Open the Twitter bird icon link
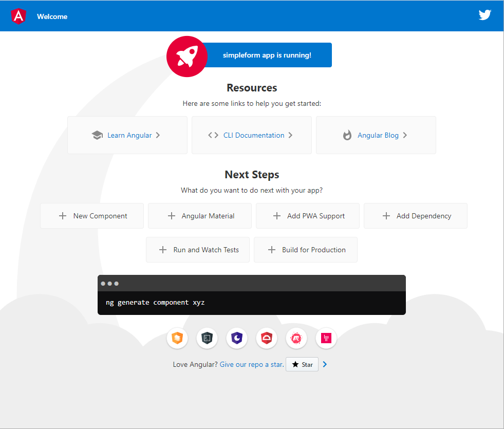504x429 pixels. click(x=484, y=15)
